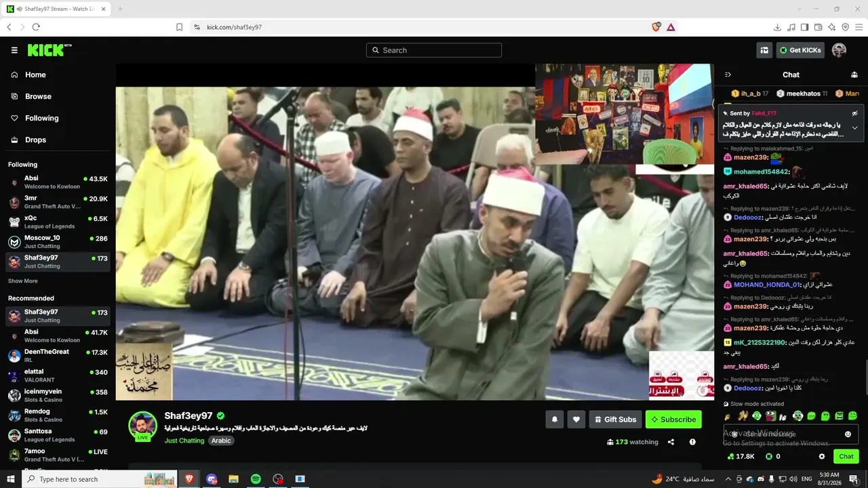Open Windows Start menu
Image resolution: width=868 pixels, height=488 pixels.
pos(10,479)
